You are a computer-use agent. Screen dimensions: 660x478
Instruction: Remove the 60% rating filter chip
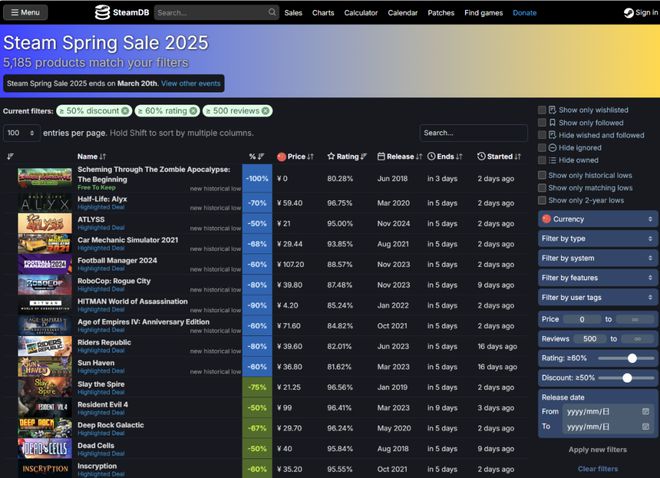(x=193, y=111)
